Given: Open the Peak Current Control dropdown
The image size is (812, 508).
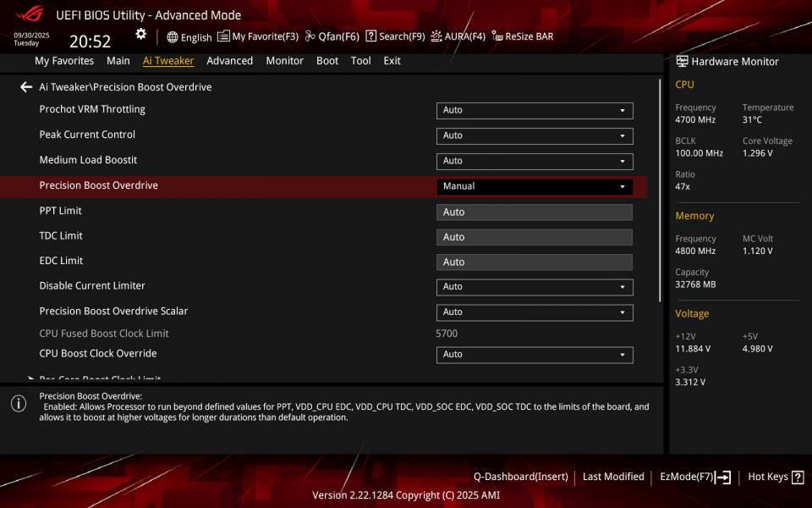Looking at the screenshot, I should tap(535, 135).
